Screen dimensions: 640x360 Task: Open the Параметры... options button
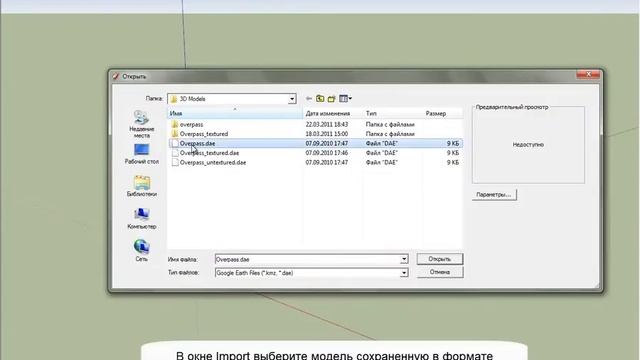point(494,195)
